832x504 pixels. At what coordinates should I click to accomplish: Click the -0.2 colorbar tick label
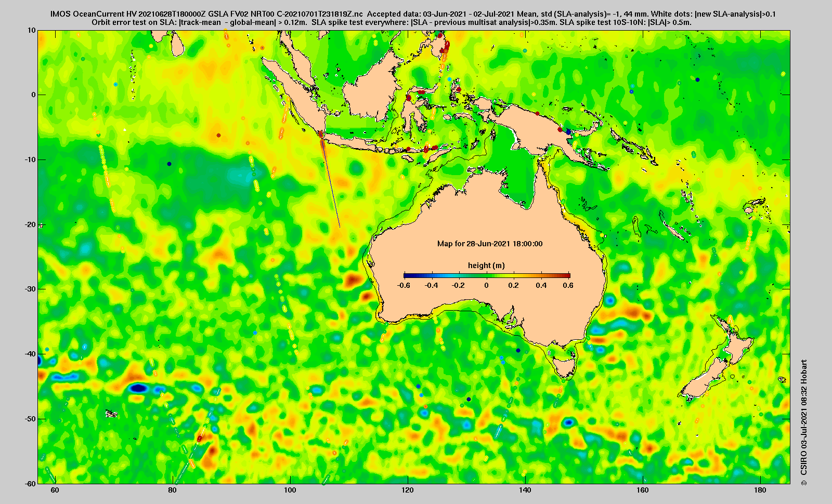click(459, 285)
